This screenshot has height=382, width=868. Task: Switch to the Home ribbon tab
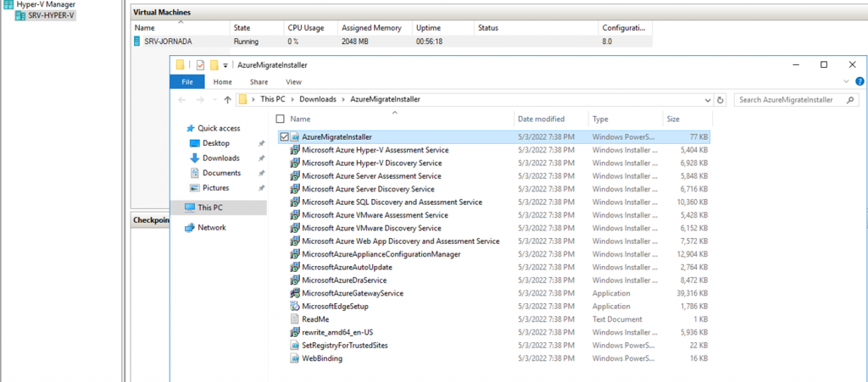(223, 82)
